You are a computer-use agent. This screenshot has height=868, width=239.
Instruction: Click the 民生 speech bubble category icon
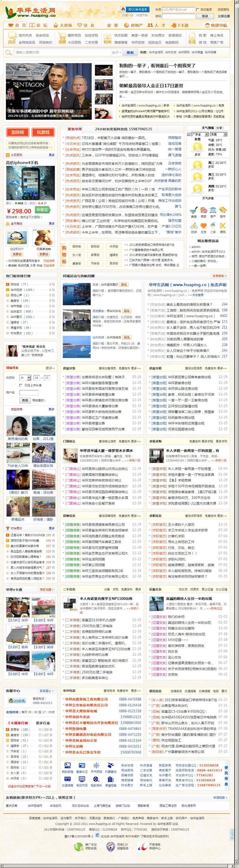[12, 38]
